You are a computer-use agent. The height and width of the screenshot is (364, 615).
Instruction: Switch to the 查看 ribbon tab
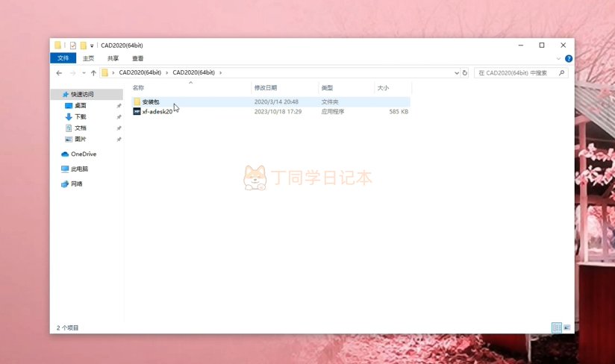(x=138, y=58)
